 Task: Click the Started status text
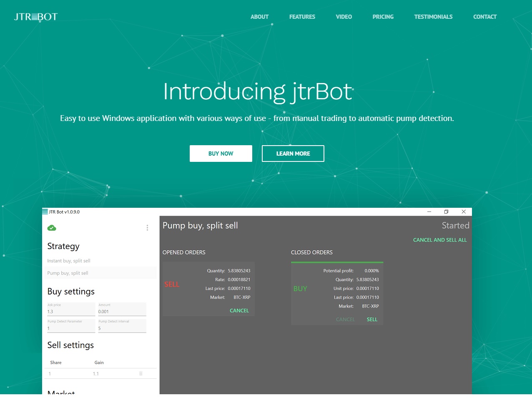tap(456, 225)
